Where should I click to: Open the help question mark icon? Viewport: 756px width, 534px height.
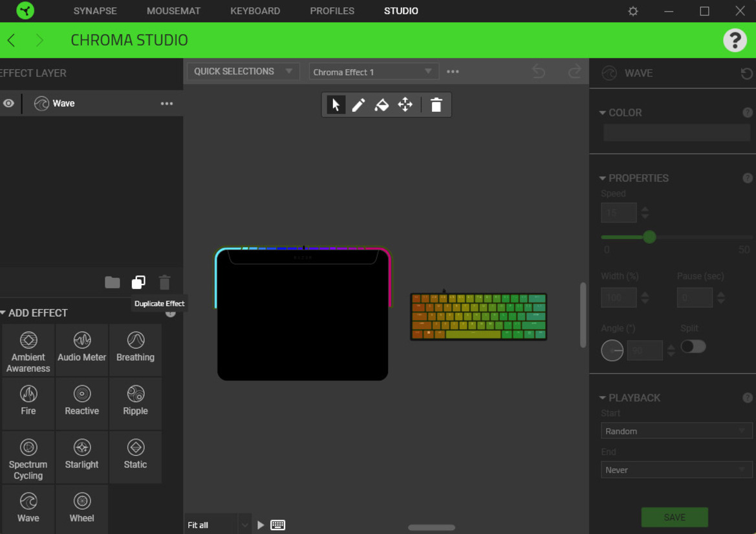tap(735, 40)
